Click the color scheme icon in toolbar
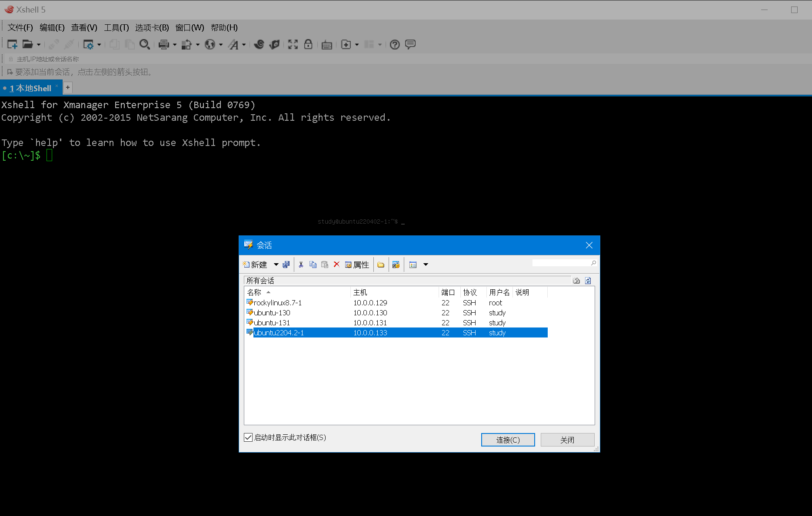 click(x=186, y=44)
